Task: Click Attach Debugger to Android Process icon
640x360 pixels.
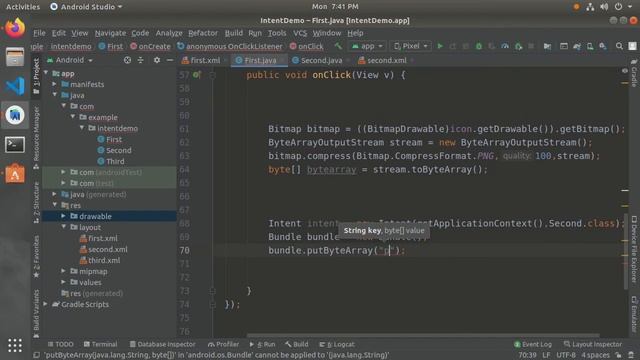Action: pyautogui.click(x=518, y=46)
